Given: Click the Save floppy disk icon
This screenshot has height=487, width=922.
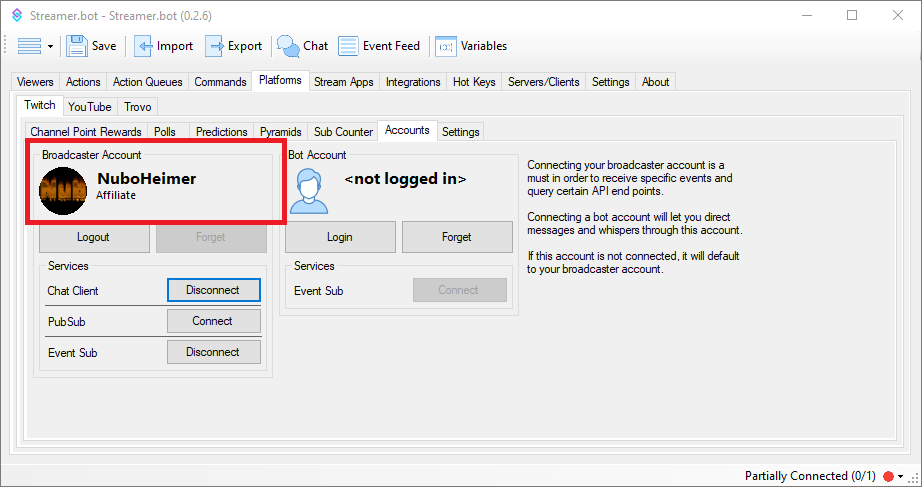Looking at the screenshot, I should pyautogui.click(x=76, y=46).
